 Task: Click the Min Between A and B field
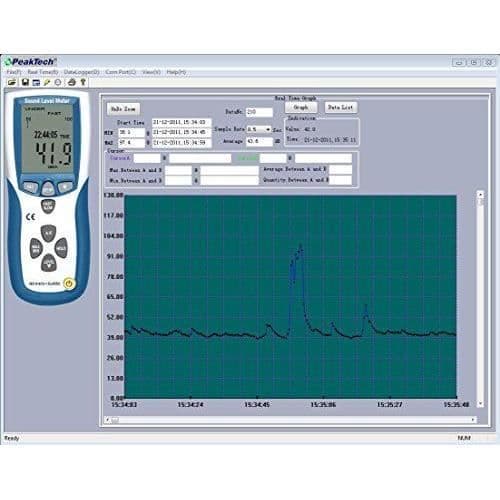tap(178, 180)
